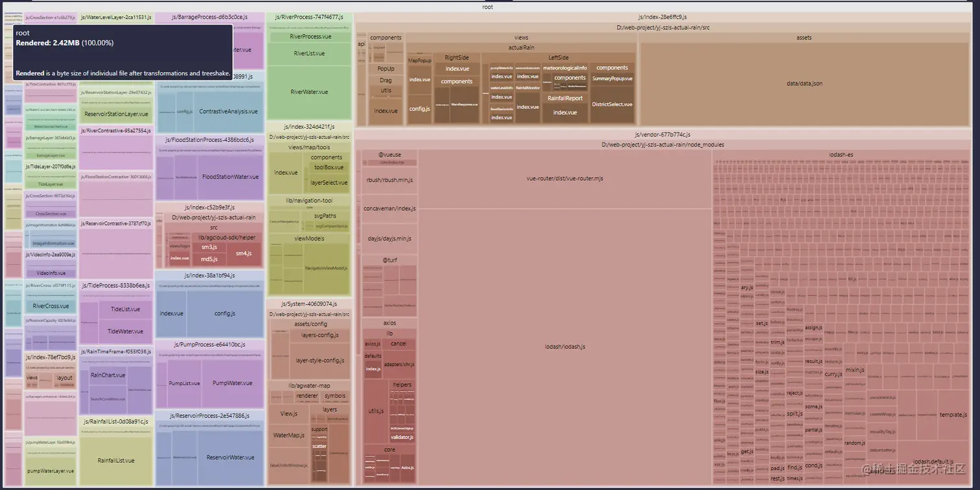
Task: Click the PumpWater.vue block
Action: pyautogui.click(x=232, y=383)
